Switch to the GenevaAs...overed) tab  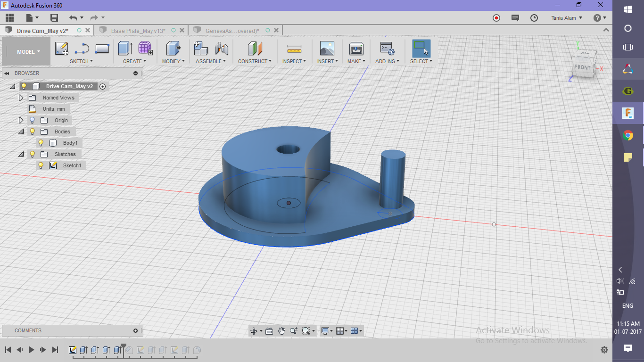[x=232, y=31]
